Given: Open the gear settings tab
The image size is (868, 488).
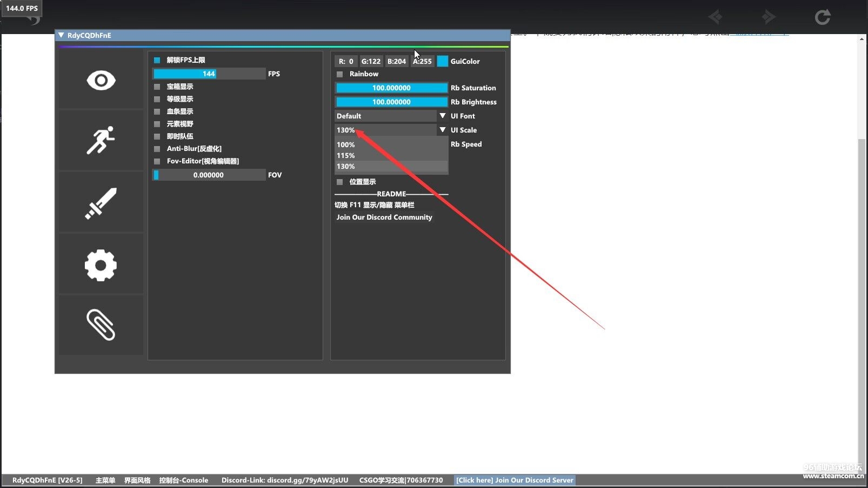Looking at the screenshot, I should 101,265.
